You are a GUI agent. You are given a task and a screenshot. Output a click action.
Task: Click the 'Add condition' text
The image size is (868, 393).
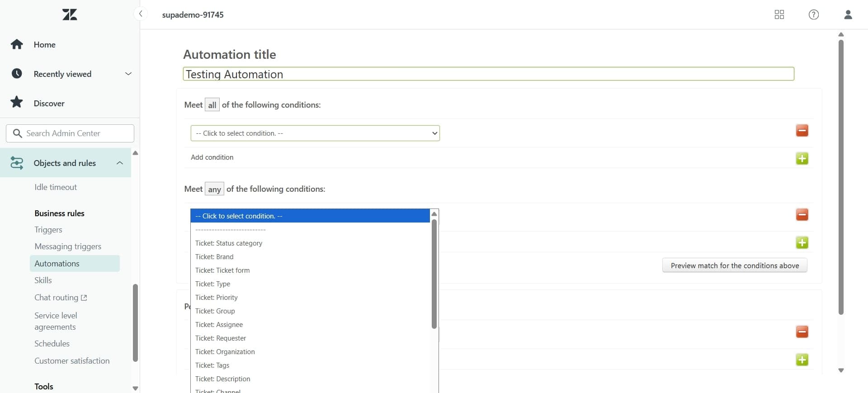coord(212,157)
